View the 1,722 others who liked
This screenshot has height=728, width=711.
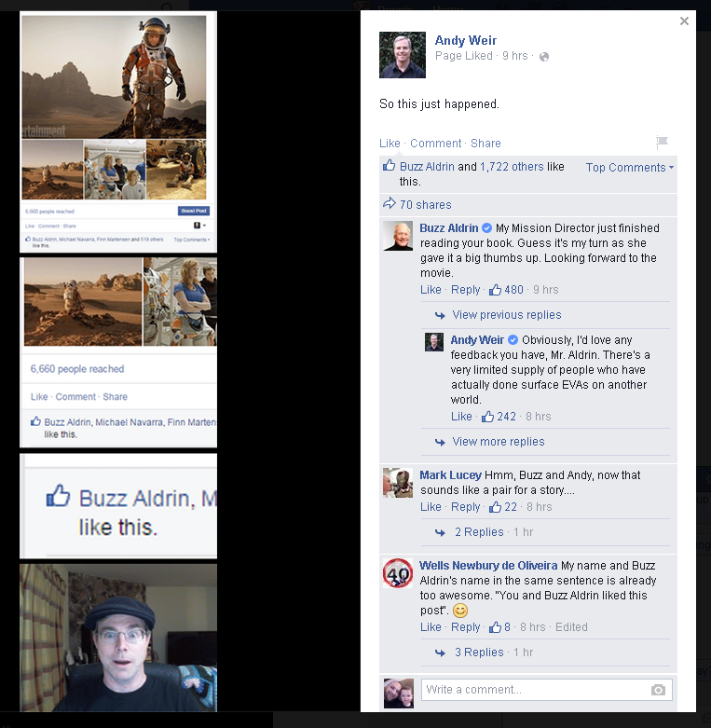pos(512,167)
